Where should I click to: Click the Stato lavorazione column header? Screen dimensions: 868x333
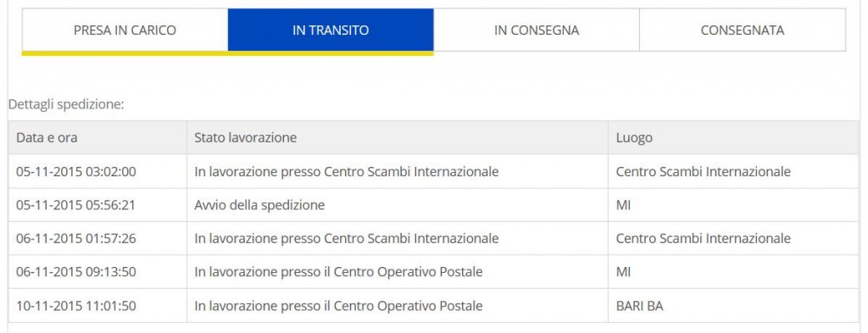398,138
